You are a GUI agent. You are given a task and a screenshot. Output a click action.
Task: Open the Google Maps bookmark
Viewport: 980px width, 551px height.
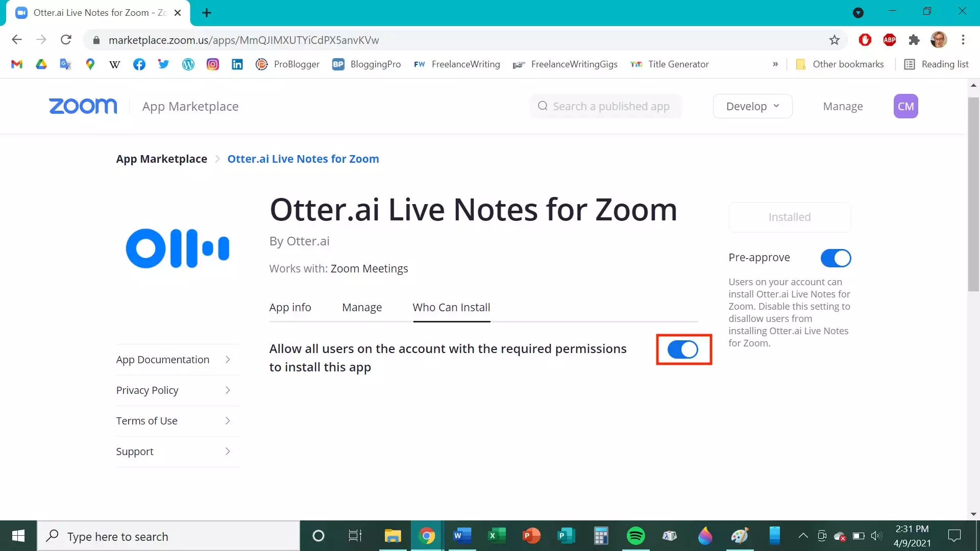90,64
